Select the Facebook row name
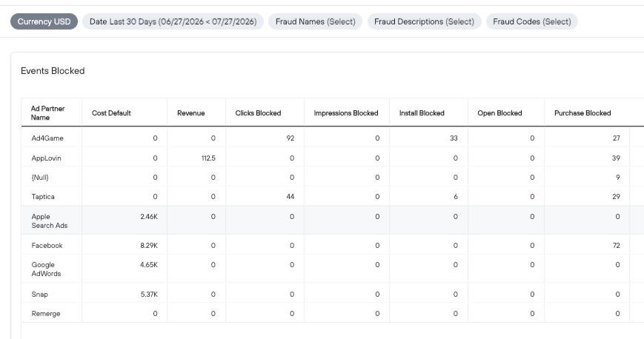Viewport: 644px width, 339px height. click(47, 246)
